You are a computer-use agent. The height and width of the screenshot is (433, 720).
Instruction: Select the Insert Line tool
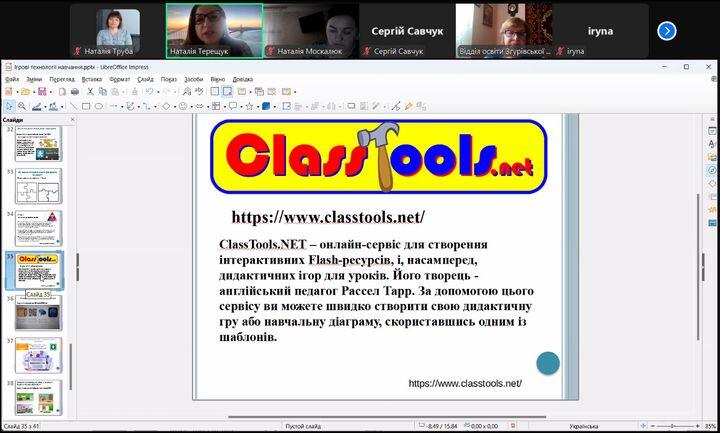click(73, 107)
